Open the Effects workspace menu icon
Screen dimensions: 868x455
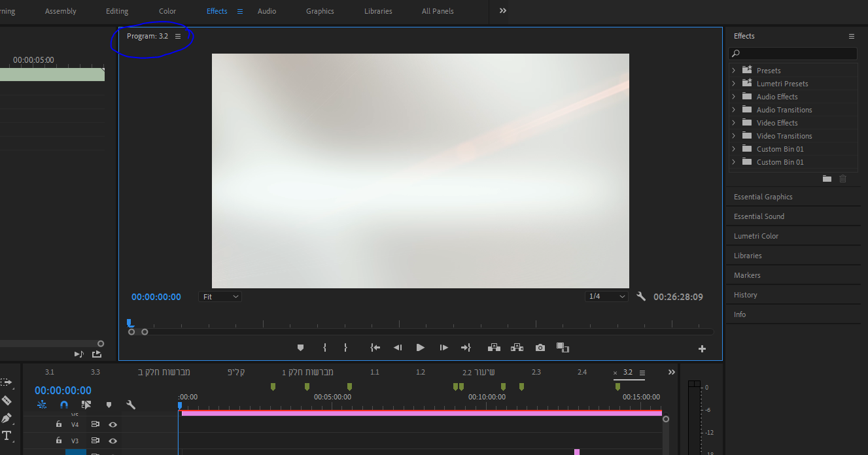(x=240, y=11)
